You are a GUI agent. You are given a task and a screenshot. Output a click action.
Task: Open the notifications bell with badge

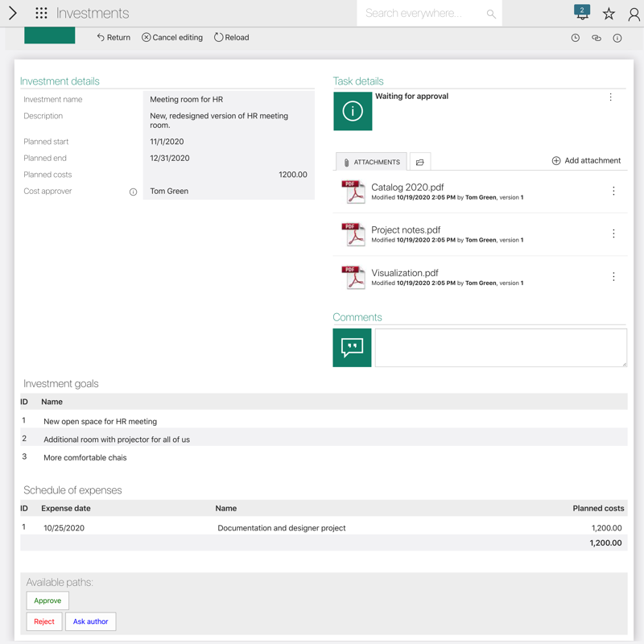(x=582, y=13)
